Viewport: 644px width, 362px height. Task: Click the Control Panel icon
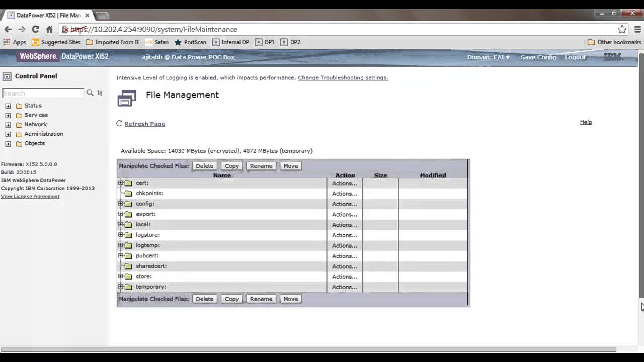[x=7, y=76]
